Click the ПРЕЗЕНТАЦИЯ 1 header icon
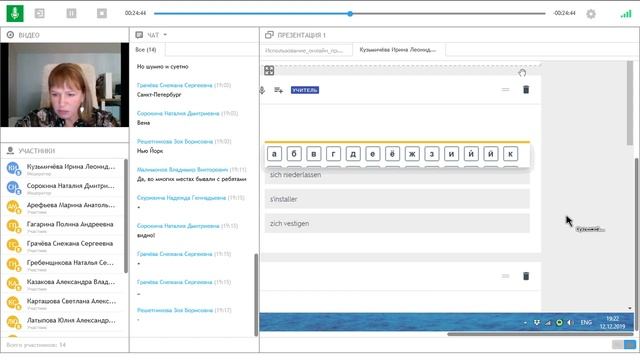 tap(269, 35)
